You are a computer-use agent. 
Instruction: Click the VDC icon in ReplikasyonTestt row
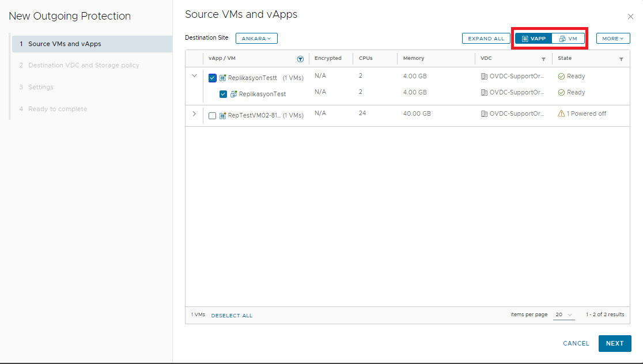click(484, 76)
